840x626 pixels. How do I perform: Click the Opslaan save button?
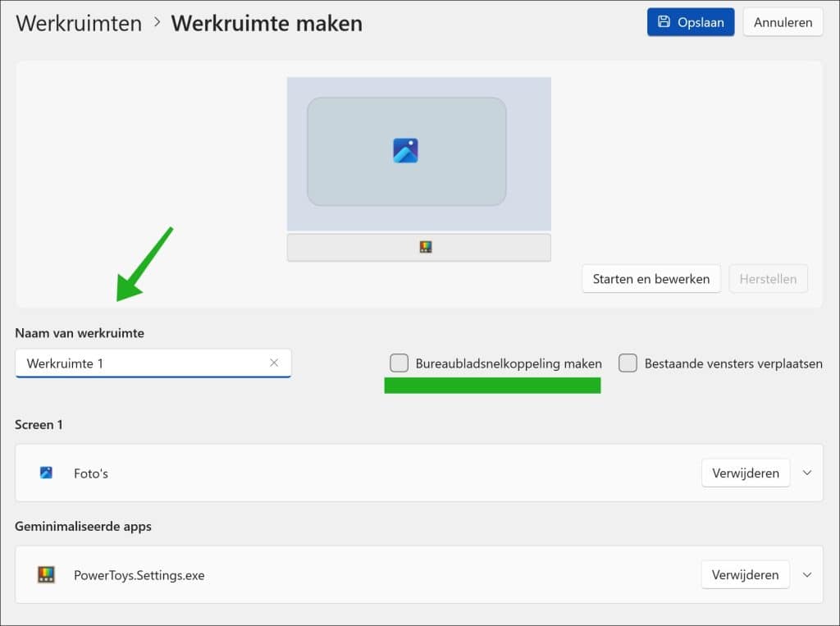point(691,22)
